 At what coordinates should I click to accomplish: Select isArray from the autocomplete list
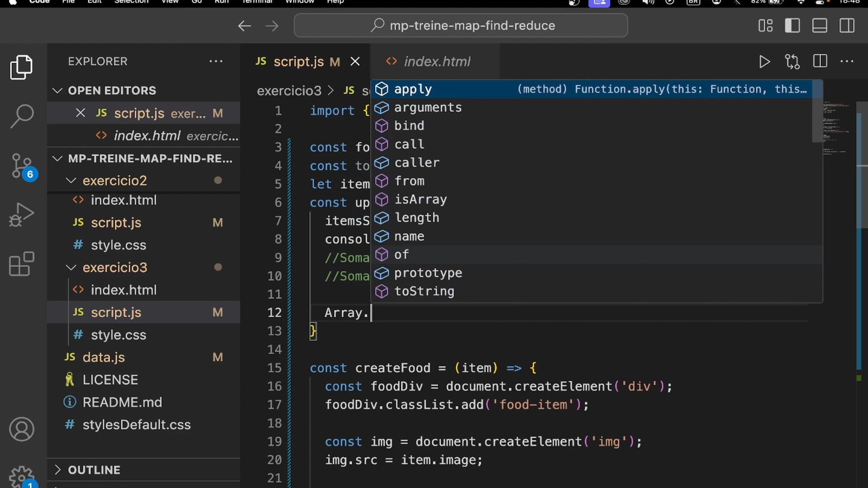(420, 199)
